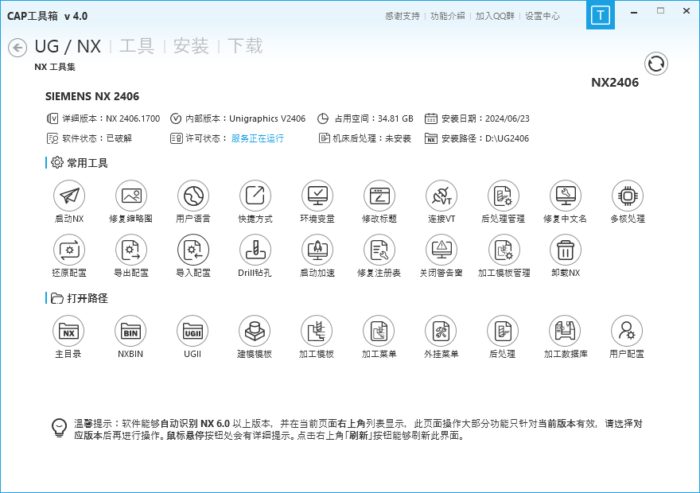The width and height of the screenshot is (700, 493).
Task: Open 设置中心 settings center
Action: point(542,16)
